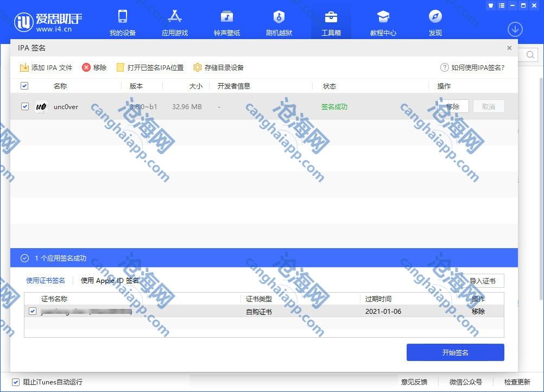Switch to 使用 Apple ID 签名 tab
The image size is (544, 392).
(110, 281)
